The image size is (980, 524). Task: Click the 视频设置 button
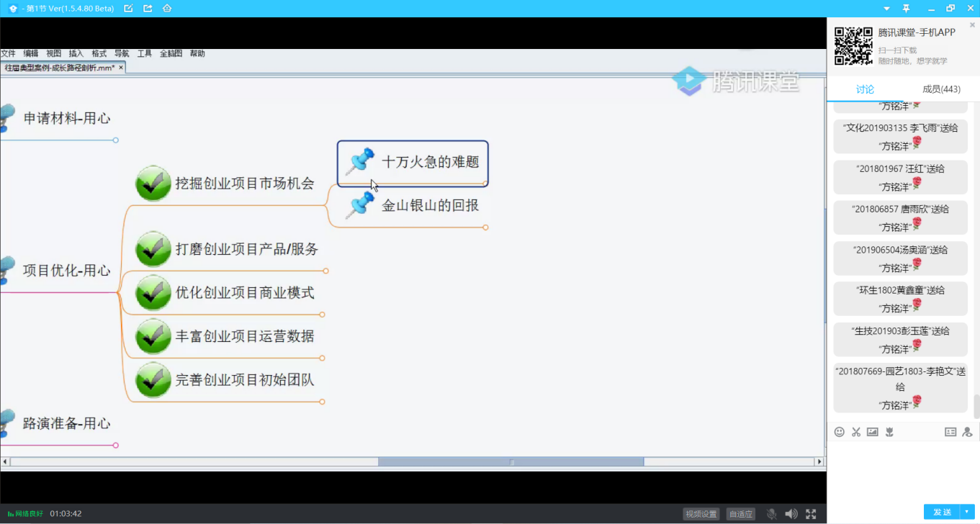point(701,514)
